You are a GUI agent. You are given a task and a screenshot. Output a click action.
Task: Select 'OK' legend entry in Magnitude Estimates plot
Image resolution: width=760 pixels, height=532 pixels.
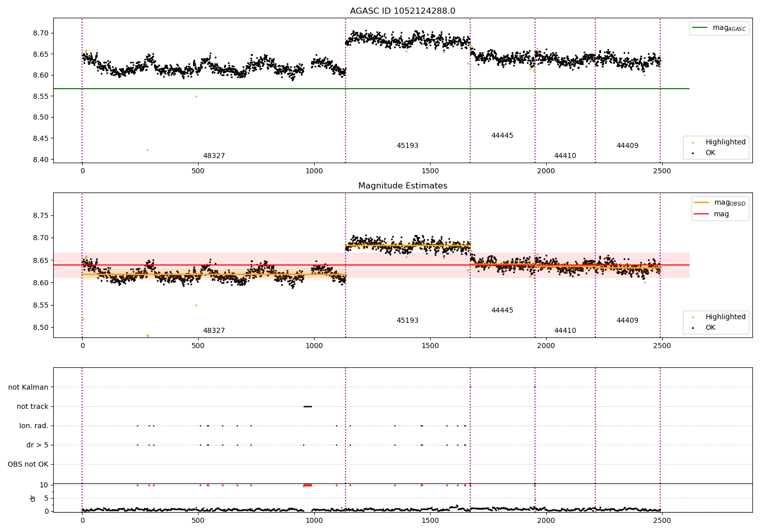[x=710, y=328]
